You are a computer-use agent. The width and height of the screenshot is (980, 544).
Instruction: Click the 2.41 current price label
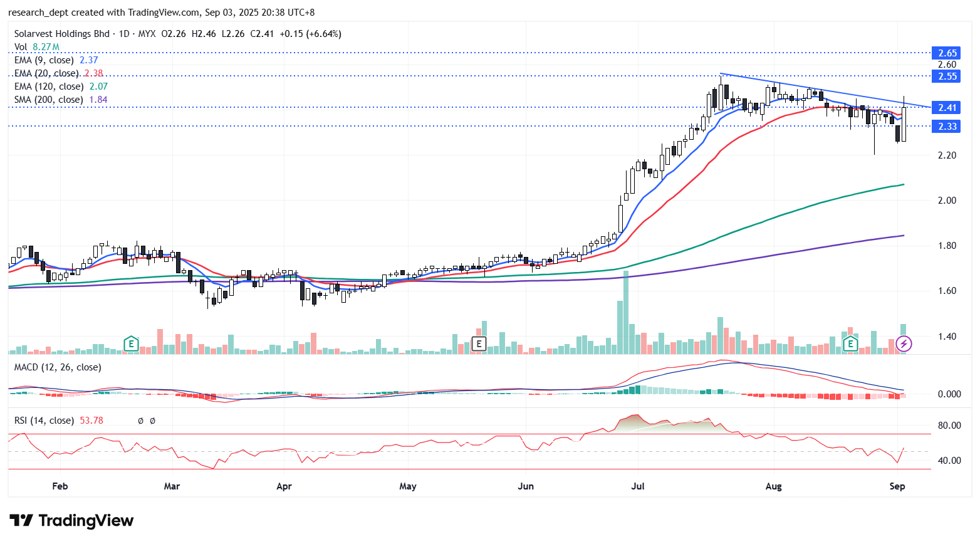[947, 108]
